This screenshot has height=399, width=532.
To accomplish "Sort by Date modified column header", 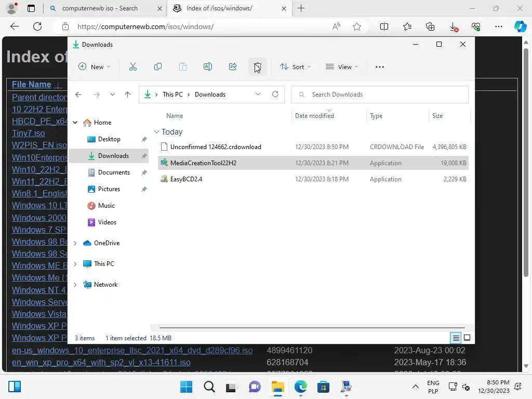I will coord(314,116).
